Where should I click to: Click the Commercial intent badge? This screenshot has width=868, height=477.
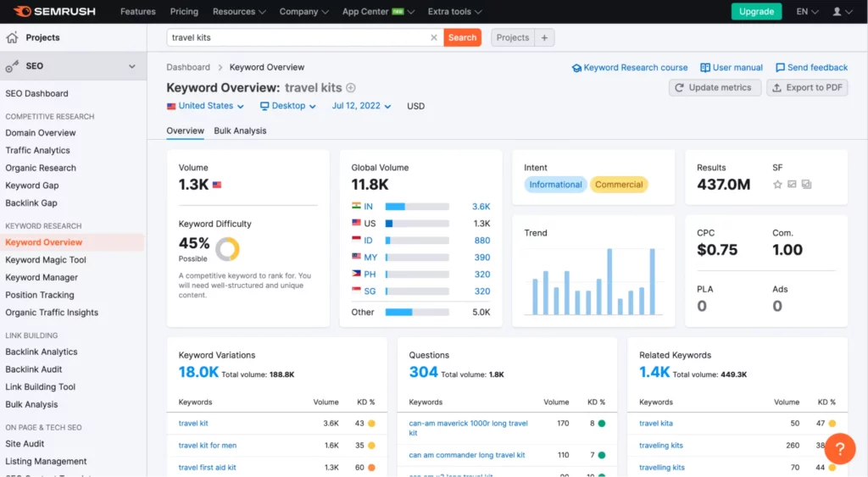click(619, 185)
